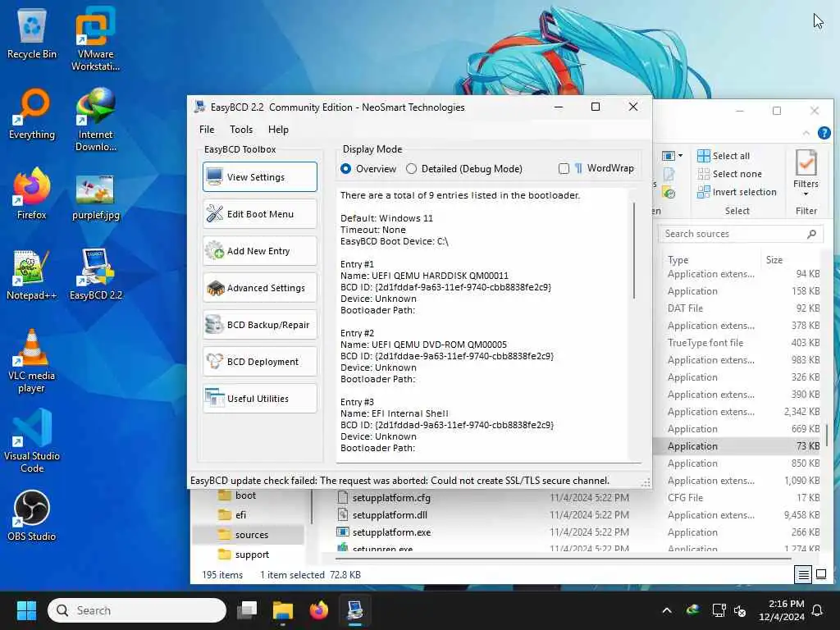The height and width of the screenshot is (630, 840).
Task: Open the notifications bell
Action: pyautogui.click(x=818, y=610)
